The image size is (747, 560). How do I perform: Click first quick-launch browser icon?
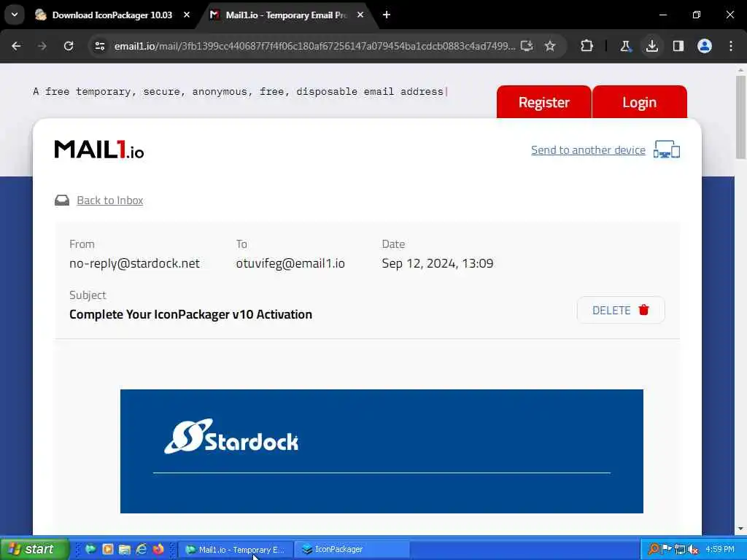[90, 549]
